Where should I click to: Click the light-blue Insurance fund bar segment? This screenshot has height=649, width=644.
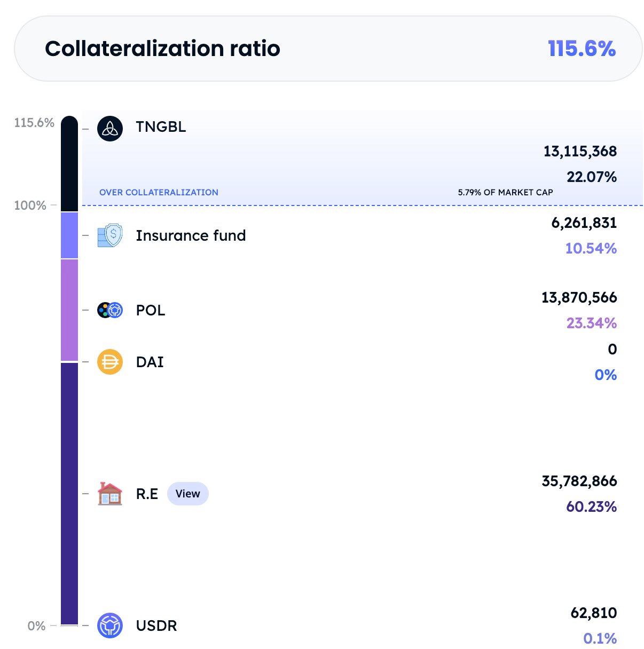point(69,235)
